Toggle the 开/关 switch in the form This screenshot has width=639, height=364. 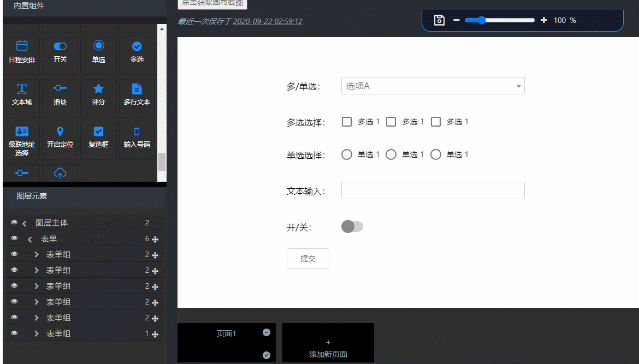click(x=352, y=226)
